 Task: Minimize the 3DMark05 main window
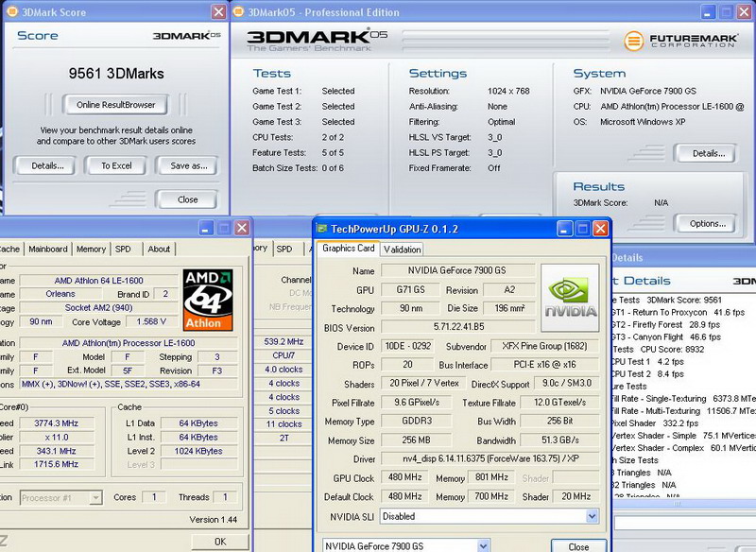pyautogui.click(x=708, y=11)
